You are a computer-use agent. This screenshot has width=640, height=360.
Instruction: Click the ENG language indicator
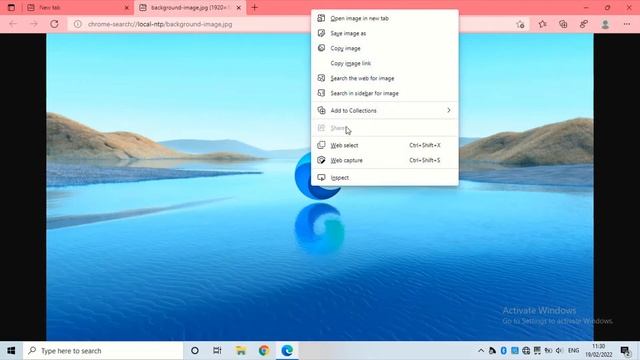click(x=573, y=351)
